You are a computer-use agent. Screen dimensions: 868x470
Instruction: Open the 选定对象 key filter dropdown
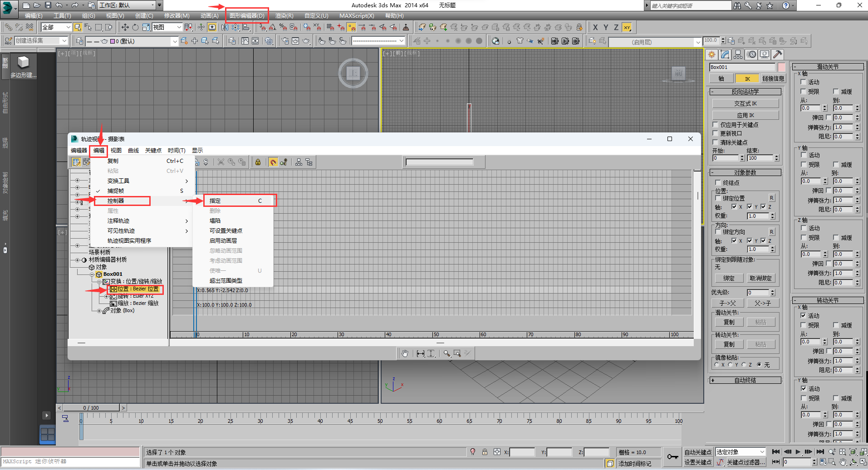740,452
